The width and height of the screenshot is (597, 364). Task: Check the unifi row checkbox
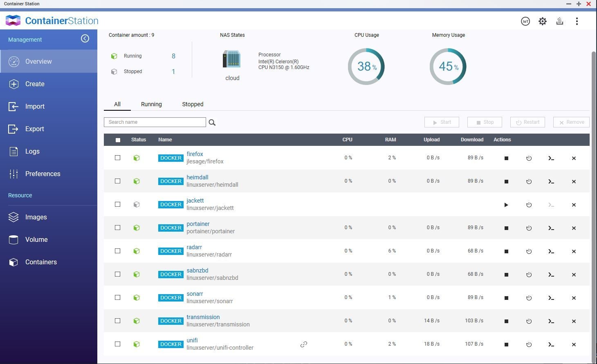(x=117, y=344)
